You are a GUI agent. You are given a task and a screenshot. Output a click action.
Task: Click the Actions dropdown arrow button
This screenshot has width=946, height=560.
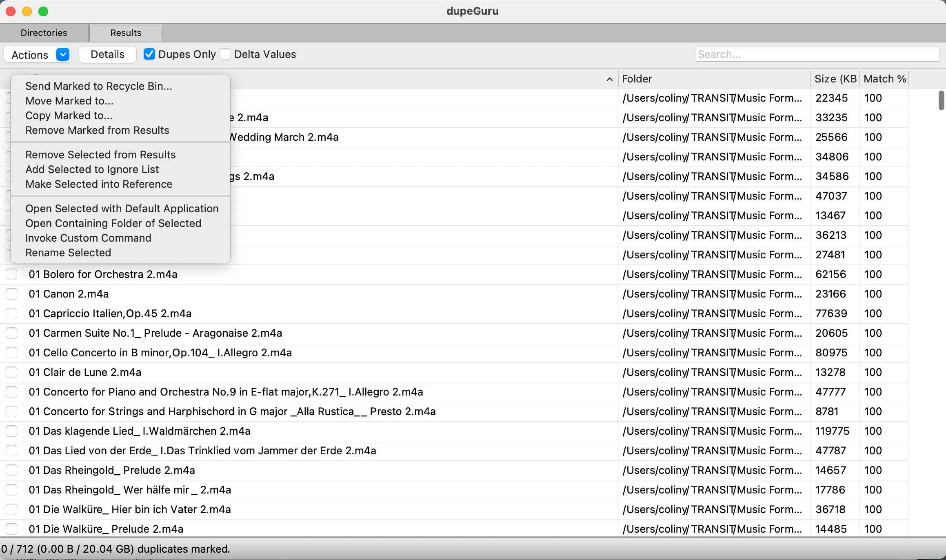(x=63, y=54)
